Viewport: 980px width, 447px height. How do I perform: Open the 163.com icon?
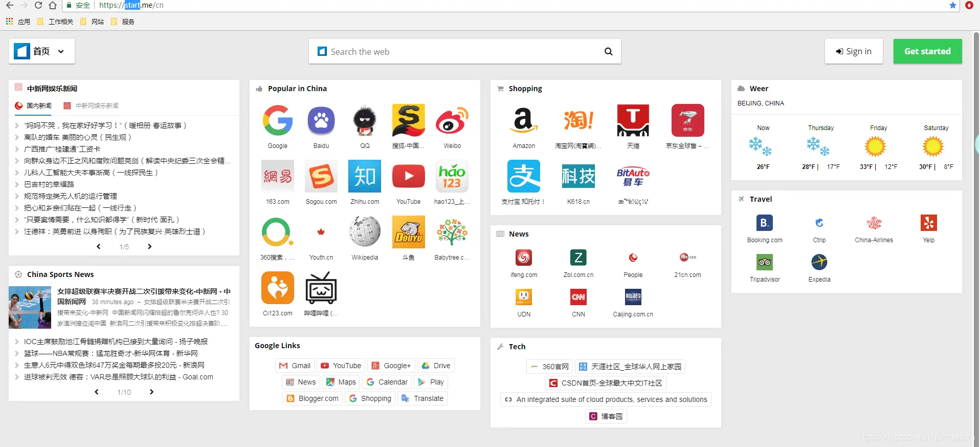point(278,177)
